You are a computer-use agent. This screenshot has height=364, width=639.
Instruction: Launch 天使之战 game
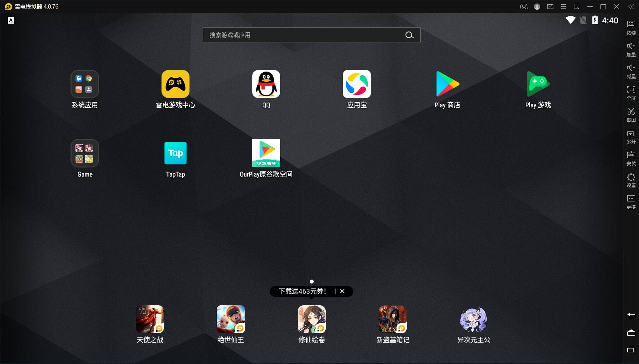(150, 319)
